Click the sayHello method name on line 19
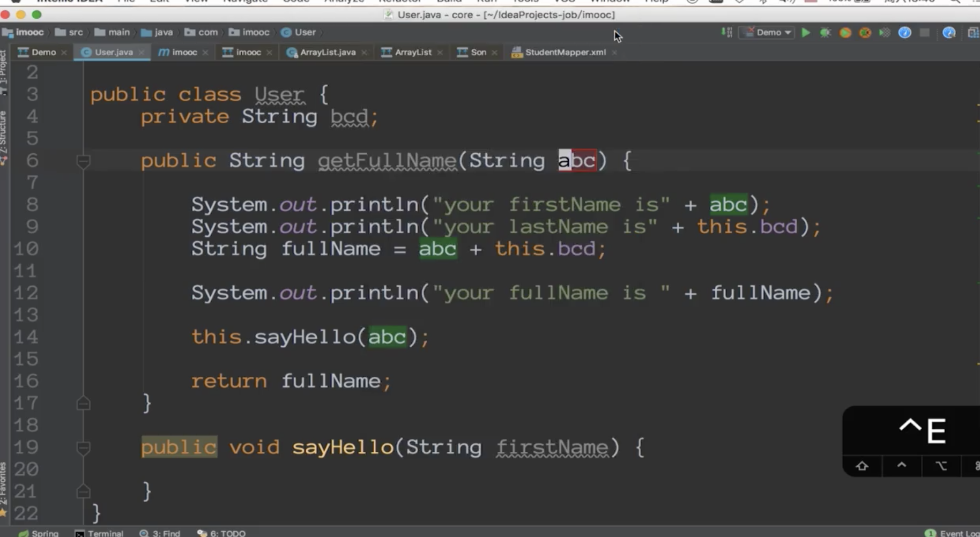 pos(343,447)
